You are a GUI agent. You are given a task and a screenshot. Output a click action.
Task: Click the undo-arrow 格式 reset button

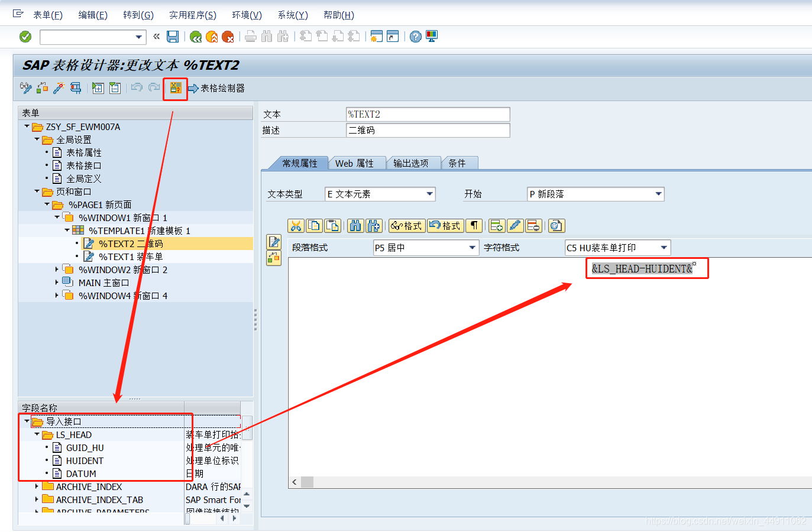445,226
